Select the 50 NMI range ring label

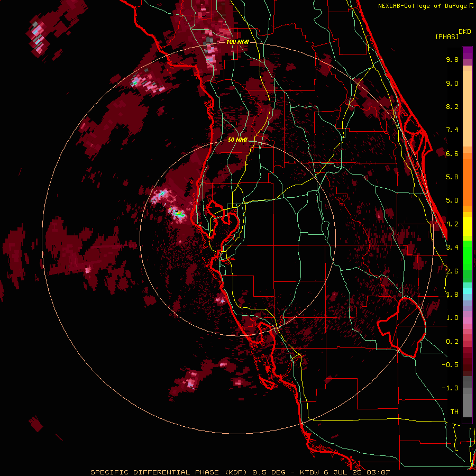237,140
